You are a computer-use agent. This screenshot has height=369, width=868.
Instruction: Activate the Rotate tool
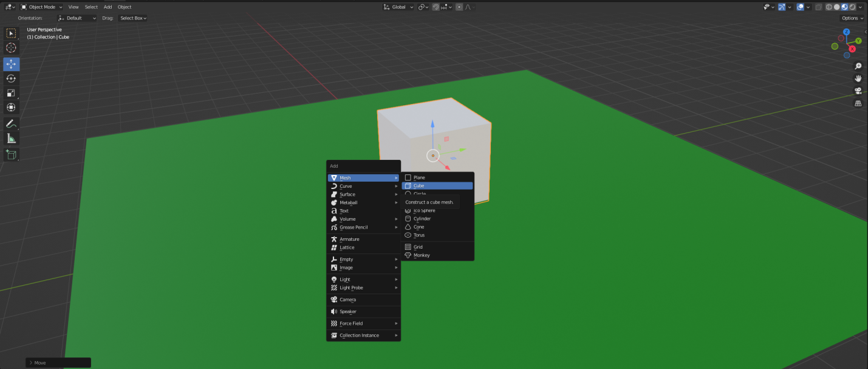[x=11, y=78]
